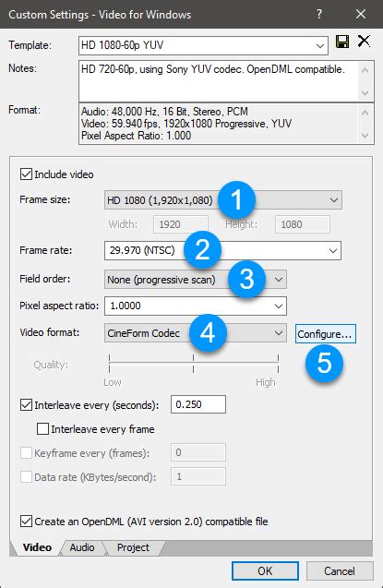
Task: Open the Frame rate dropdown arrow
Action: 333,251
